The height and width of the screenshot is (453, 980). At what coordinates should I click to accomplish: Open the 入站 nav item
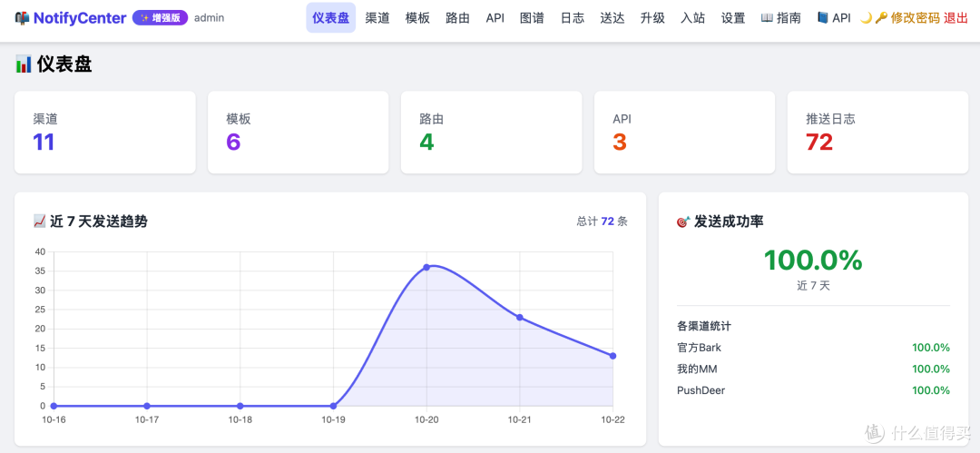click(x=692, y=18)
